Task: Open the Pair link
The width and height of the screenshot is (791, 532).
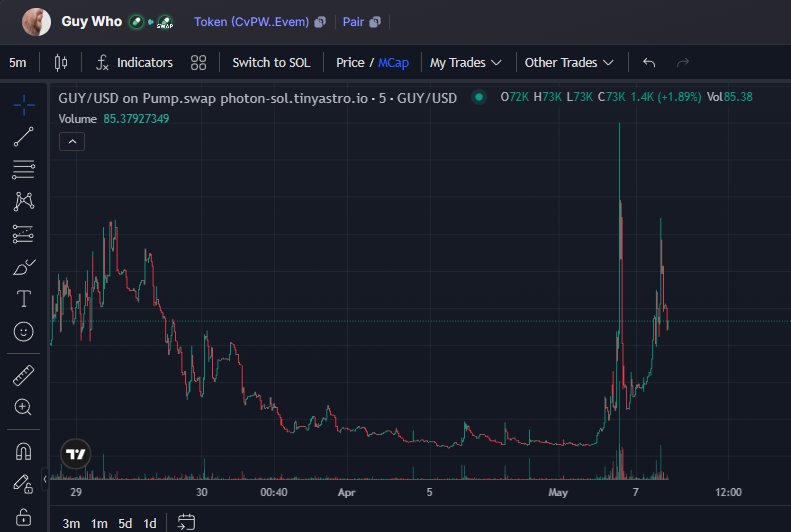Action: coord(353,22)
